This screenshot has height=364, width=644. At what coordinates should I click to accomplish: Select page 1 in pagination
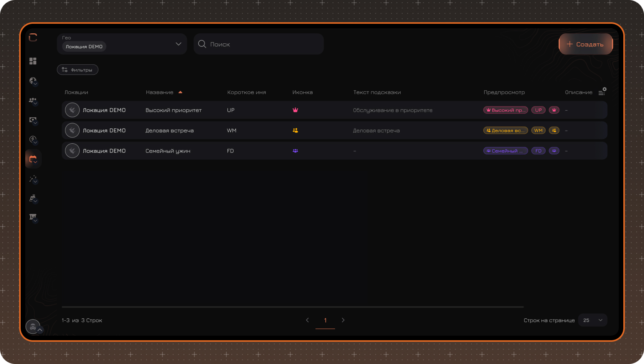click(325, 320)
